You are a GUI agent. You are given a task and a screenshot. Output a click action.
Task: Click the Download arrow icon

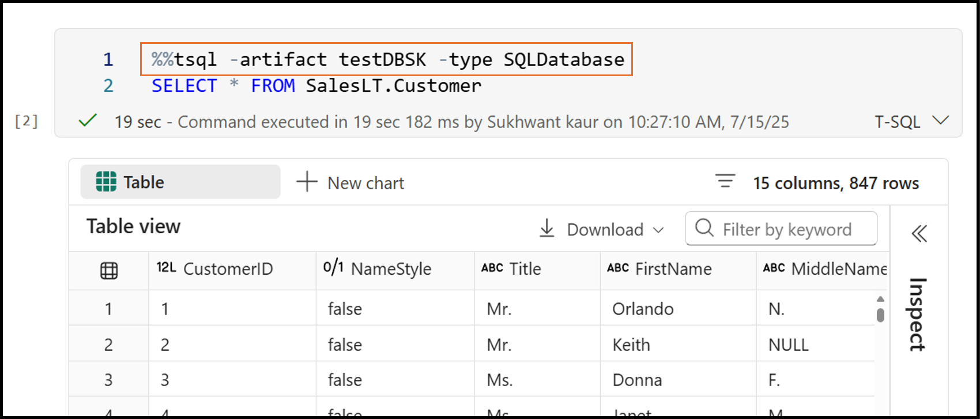tap(546, 229)
